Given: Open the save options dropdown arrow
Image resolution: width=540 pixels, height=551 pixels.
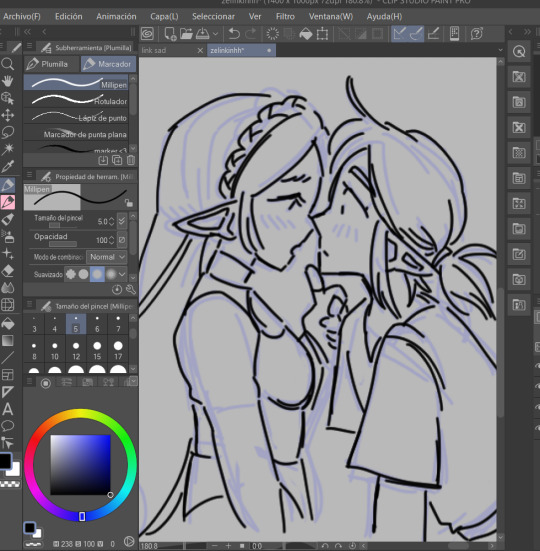Looking at the screenshot, I should coord(215,34).
